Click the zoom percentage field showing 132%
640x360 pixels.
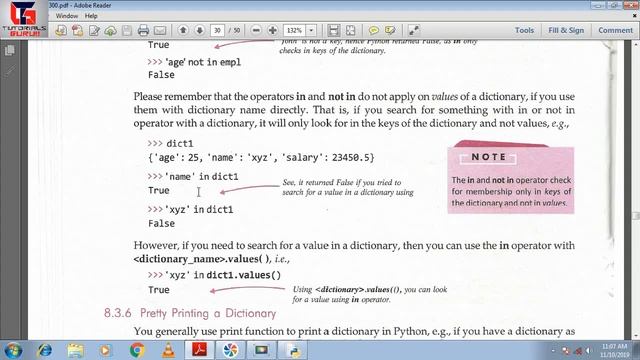tap(294, 30)
